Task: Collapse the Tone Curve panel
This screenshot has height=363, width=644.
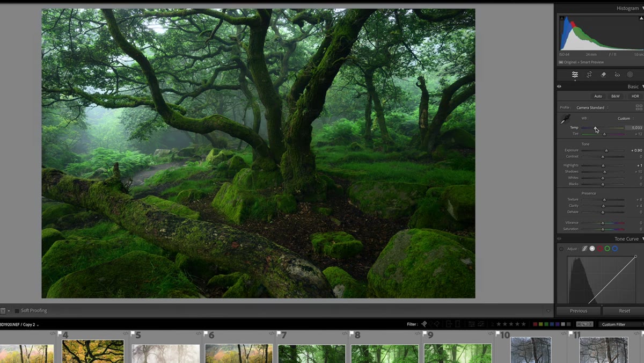Action: [x=642, y=239]
